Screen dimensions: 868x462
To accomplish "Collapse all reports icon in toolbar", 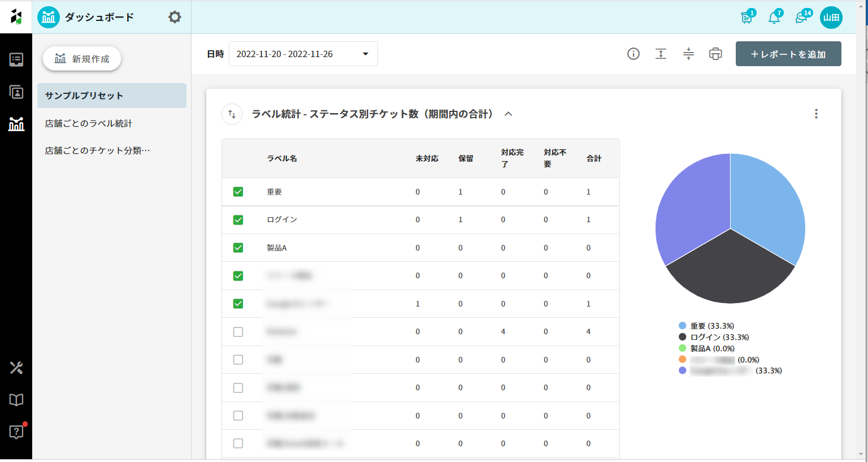I will coord(688,54).
